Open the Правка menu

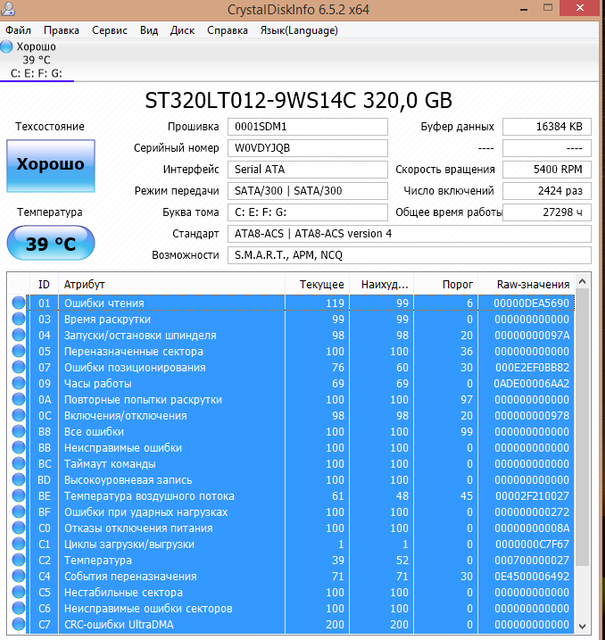61,31
